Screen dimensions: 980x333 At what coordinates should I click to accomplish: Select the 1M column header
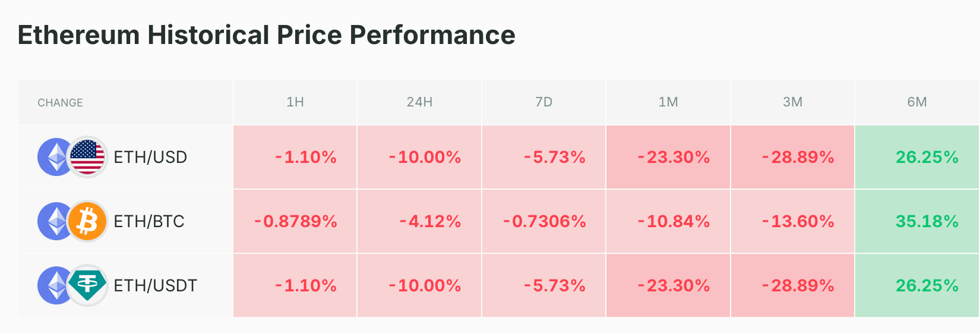click(x=668, y=102)
